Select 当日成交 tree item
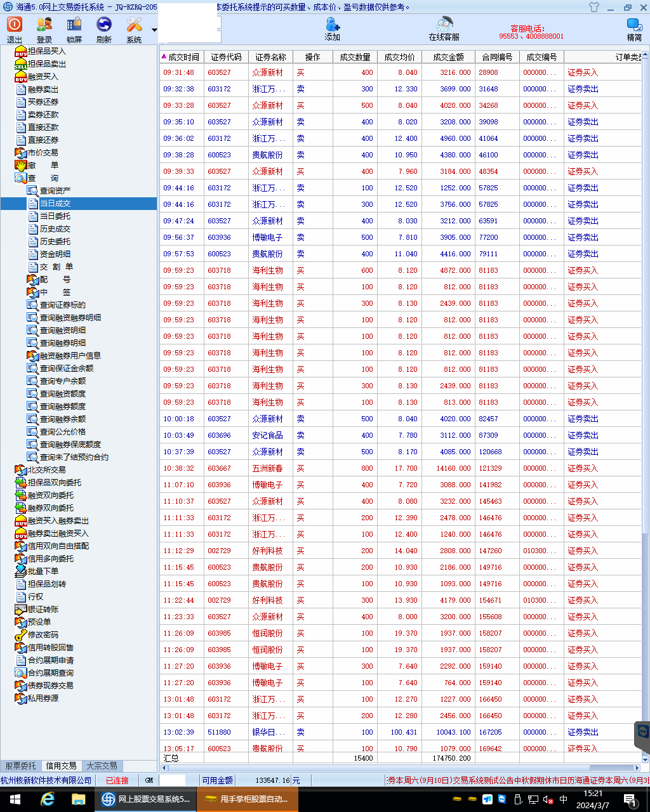Viewport: 650px width, 812px height. pyautogui.click(x=55, y=203)
